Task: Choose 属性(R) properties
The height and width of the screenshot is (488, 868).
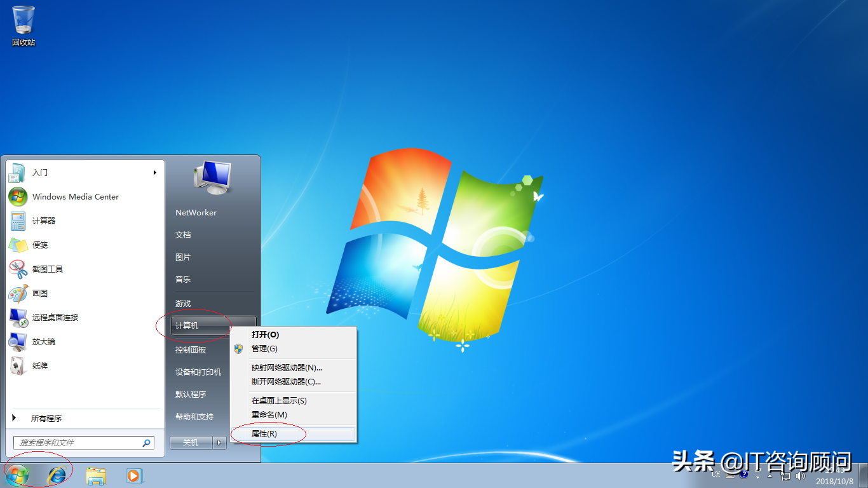Action: [x=293, y=433]
